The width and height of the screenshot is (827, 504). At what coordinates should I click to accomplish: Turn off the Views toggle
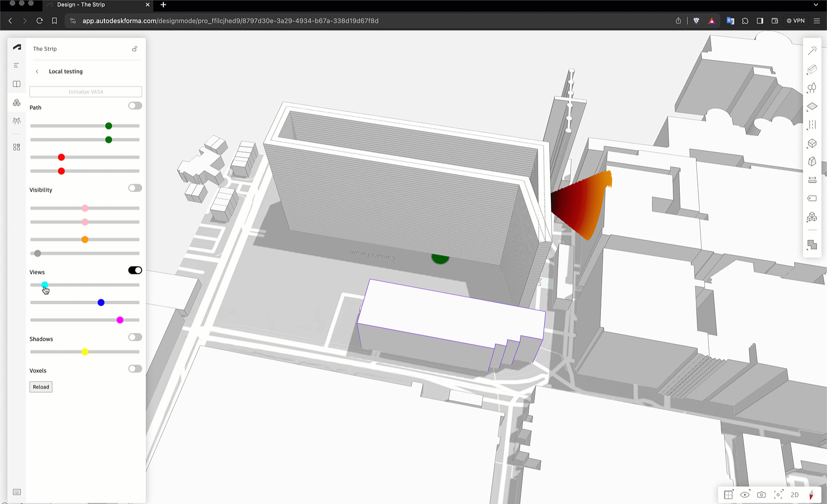[x=135, y=270]
